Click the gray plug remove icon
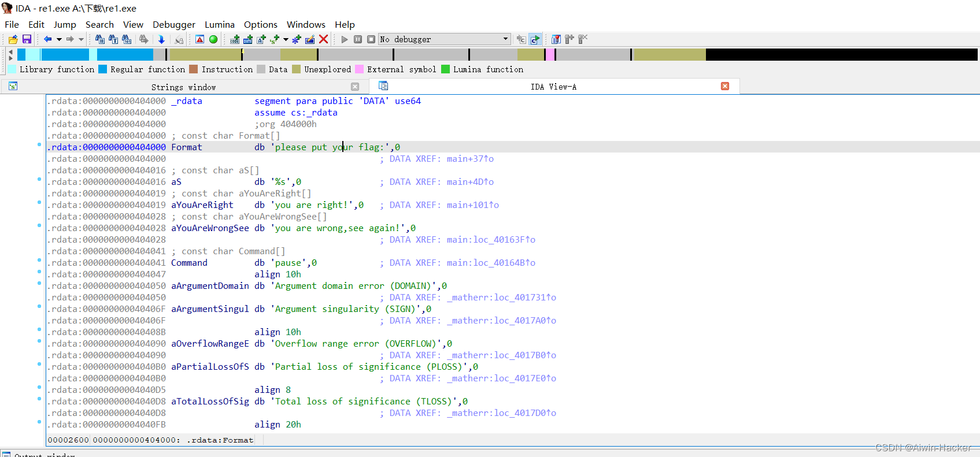Image resolution: width=980 pixels, height=457 pixels. 583,39
